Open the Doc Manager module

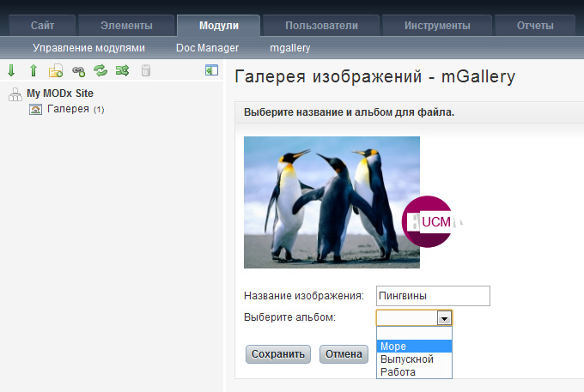coord(208,48)
